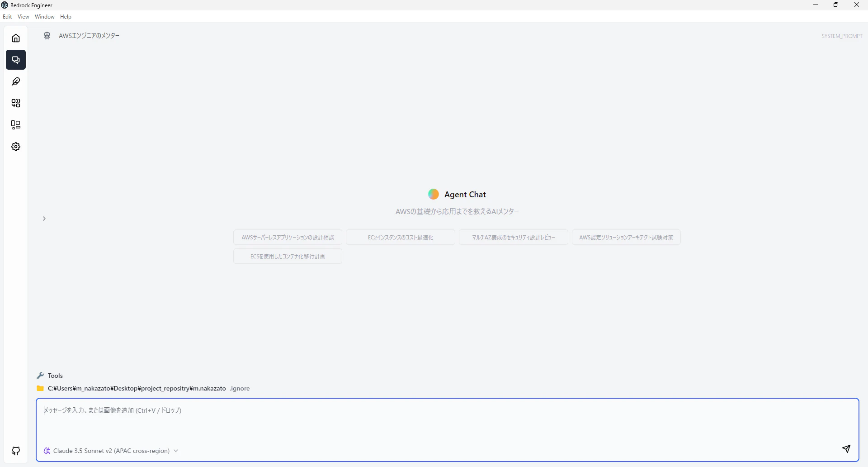
Task: Open GitHub link icon at sidebar bottom
Action: pyautogui.click(x=16, y=451)
